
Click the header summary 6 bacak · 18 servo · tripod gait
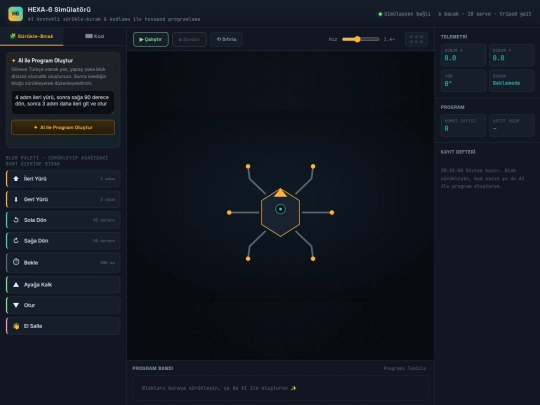click(485, 14)
